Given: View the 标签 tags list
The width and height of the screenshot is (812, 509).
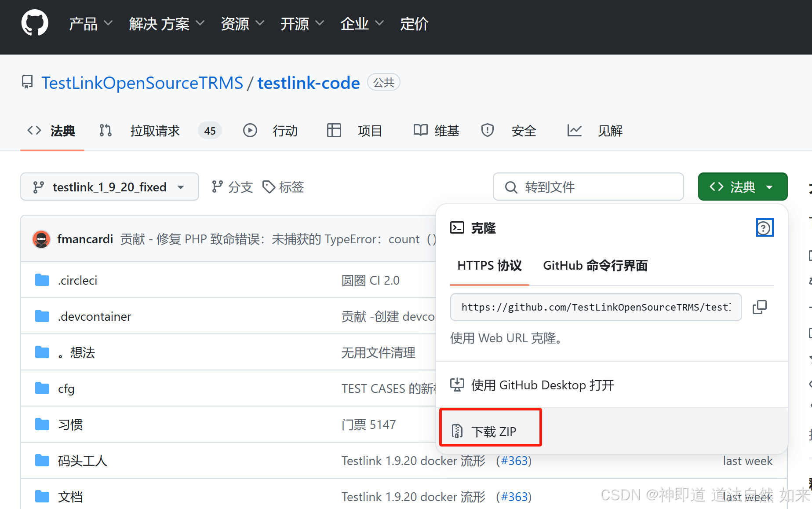Looking at the screenshot, I should click(283, 187).
